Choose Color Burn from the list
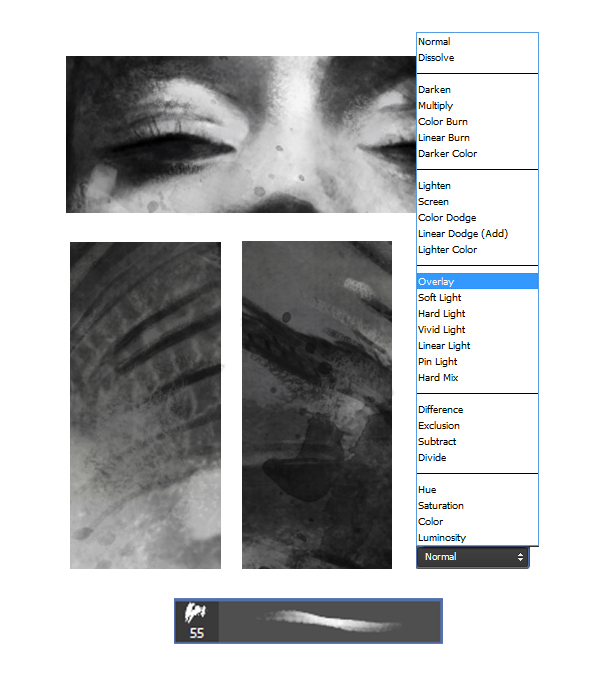 [477, 122]
